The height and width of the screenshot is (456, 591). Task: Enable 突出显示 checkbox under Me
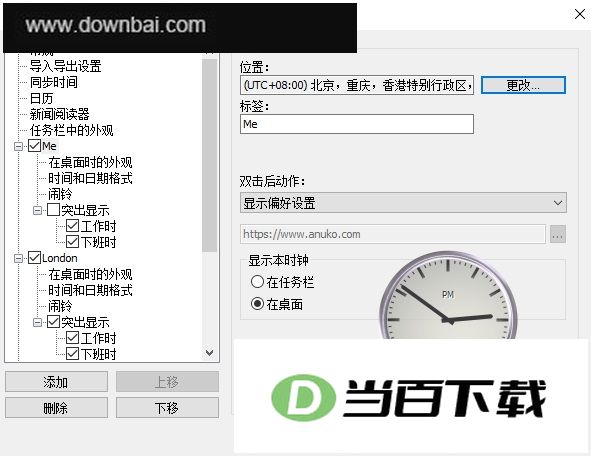pyautogui.click(x=53, y=210)
